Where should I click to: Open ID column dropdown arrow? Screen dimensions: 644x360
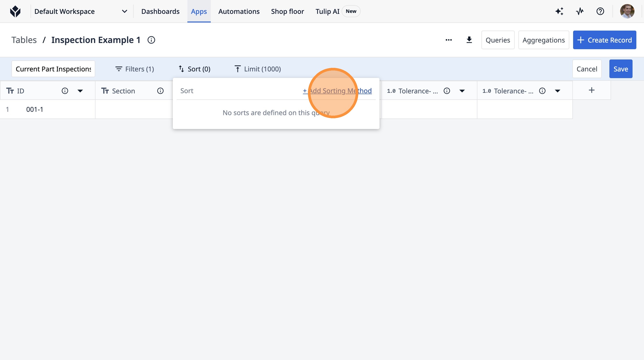tap(80, 91)
